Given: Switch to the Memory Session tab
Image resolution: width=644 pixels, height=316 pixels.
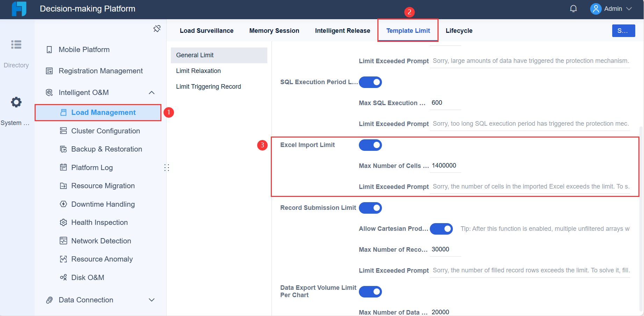Looking at the screenshot, I should click(x=274, y=31).
